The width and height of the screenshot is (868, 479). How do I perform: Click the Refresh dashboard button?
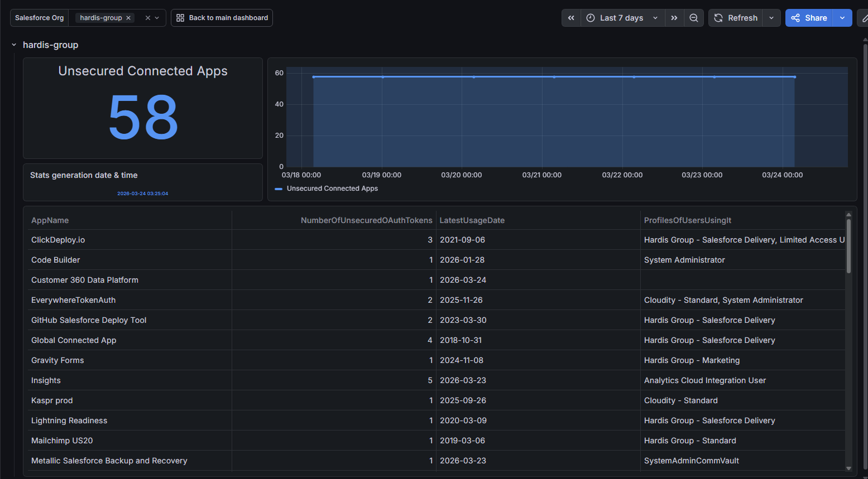736,18
